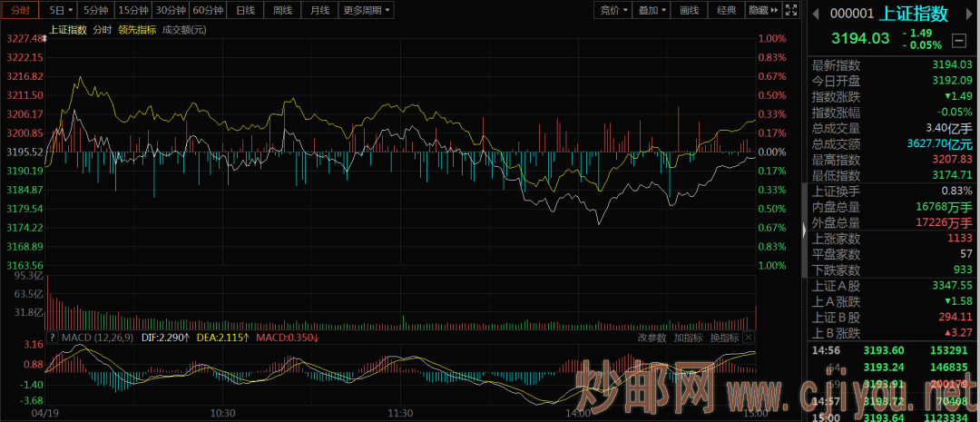Click the 画线 drawing tool button
980x422 pixels.
[690, 11]
